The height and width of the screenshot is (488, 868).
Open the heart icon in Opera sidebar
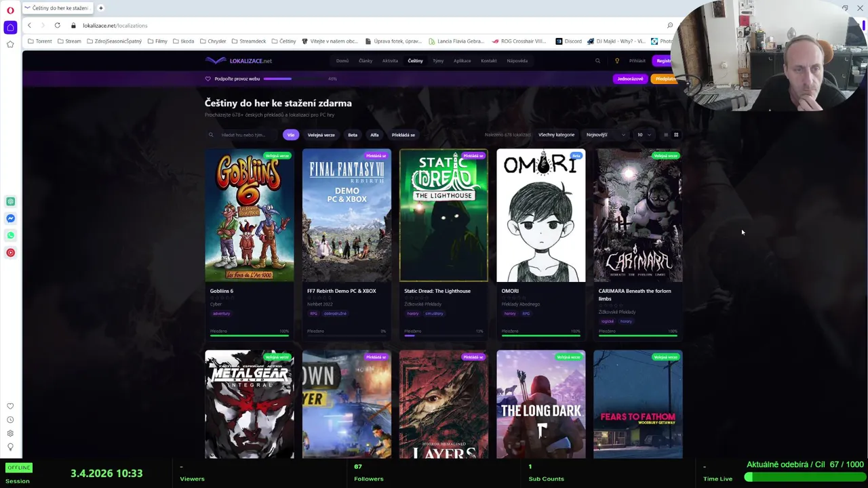[x=10, y=406]
